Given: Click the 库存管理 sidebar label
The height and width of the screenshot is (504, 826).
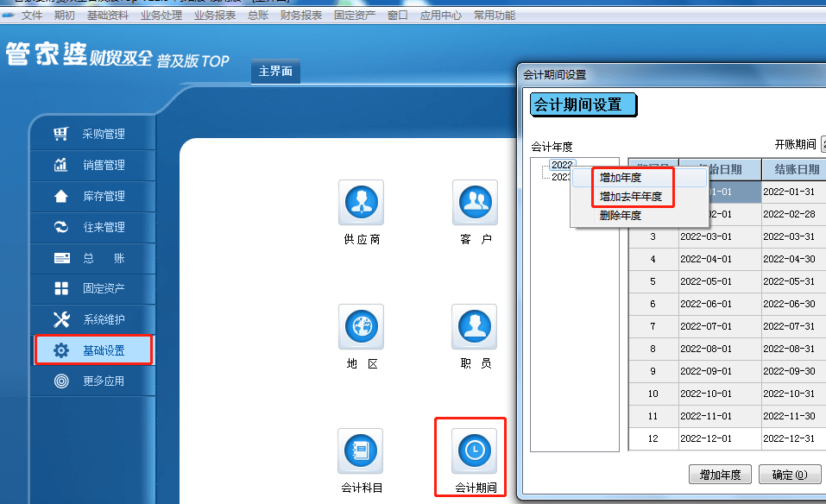Looking at the screenshot, I should point(104,196).
